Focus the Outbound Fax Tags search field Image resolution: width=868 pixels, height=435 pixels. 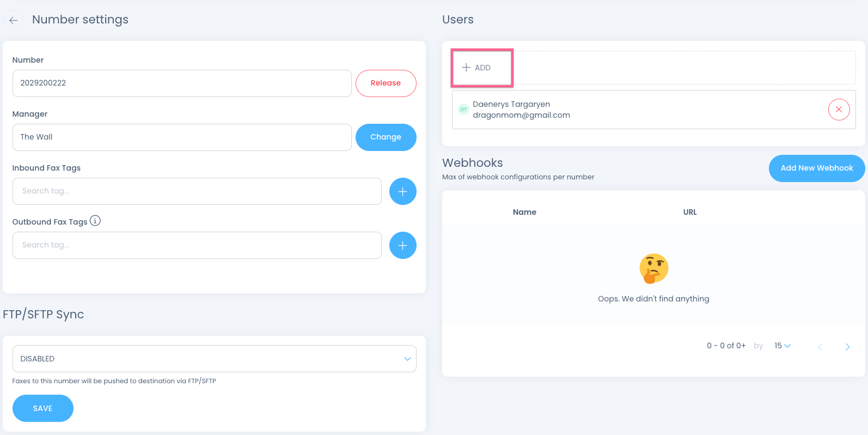[197, 245]
